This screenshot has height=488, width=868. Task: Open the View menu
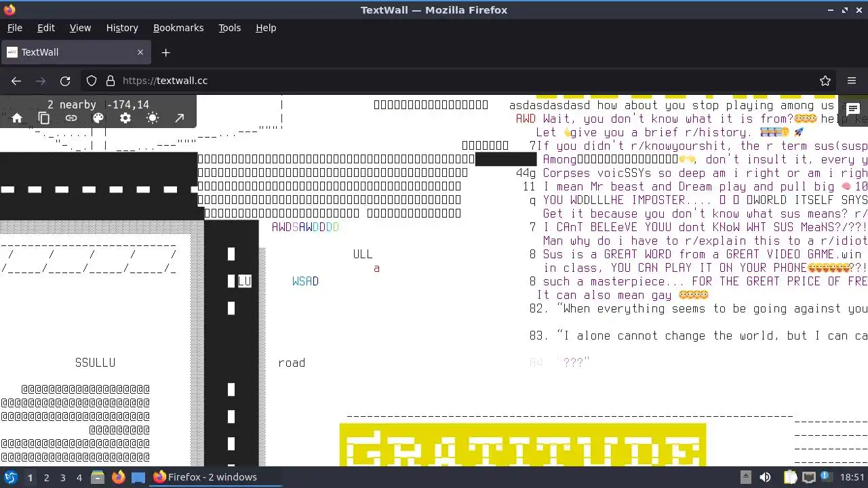[x=80, y=28]
